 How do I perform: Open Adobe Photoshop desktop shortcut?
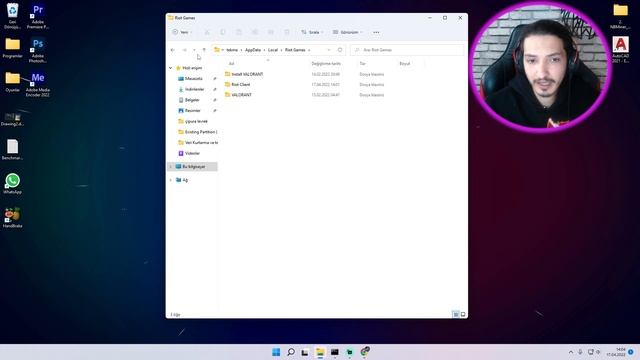(38, 50)
